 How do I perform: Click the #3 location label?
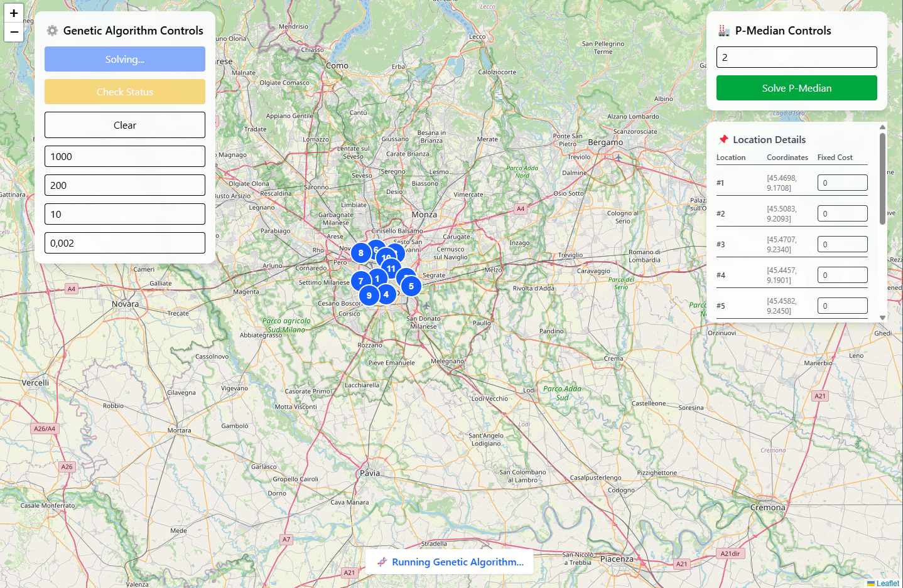click(x=720, y=244)
